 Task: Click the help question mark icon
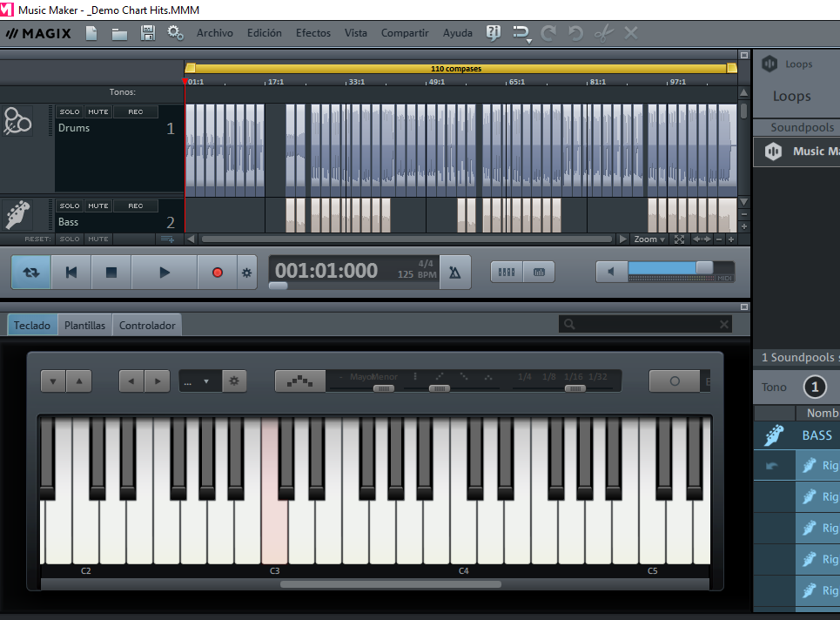tap(493, 33)
